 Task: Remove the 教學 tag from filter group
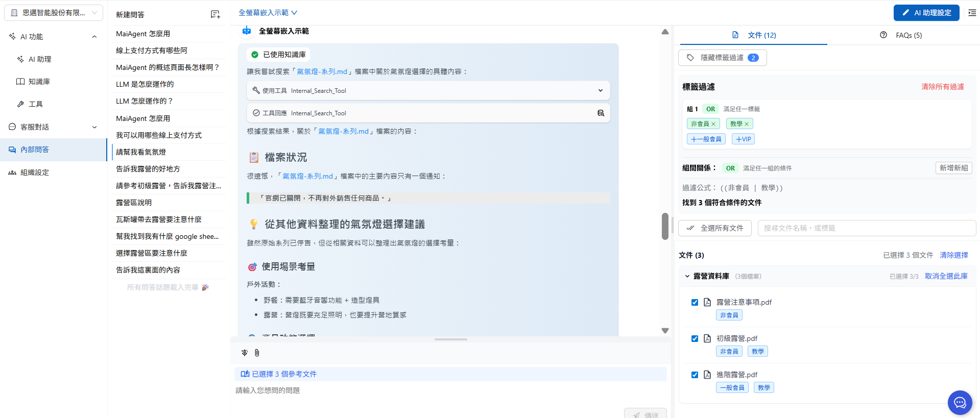tap(747, 124)
